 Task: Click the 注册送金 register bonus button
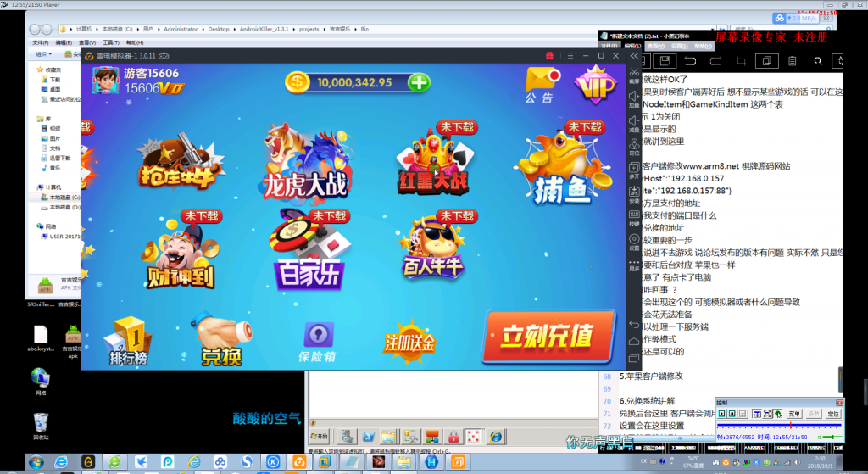coord(409,340)
